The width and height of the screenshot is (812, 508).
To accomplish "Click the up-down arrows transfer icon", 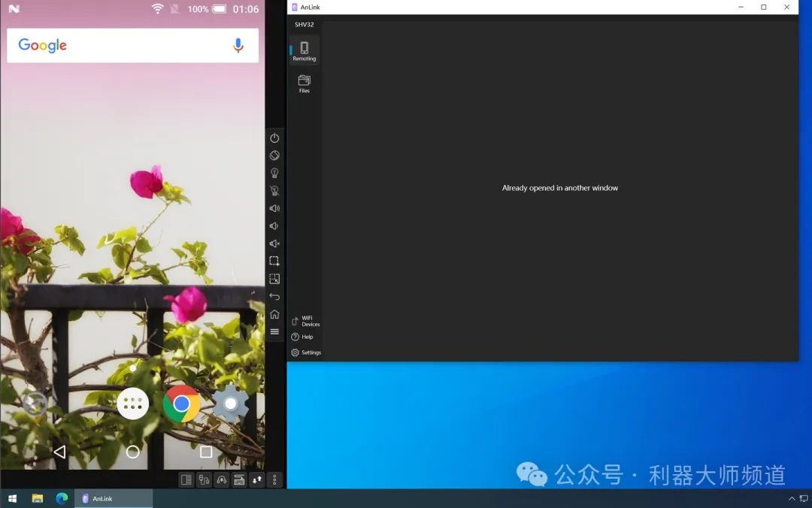I will 257,480.
